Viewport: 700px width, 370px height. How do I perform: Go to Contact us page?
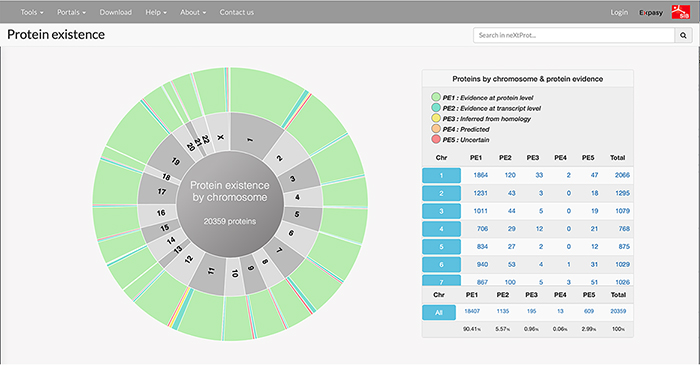coord(237,12)
